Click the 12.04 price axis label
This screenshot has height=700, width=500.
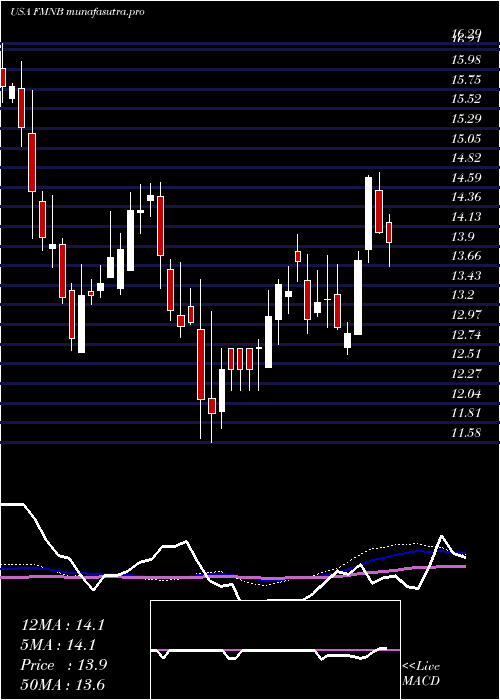(x=466, y=393)
